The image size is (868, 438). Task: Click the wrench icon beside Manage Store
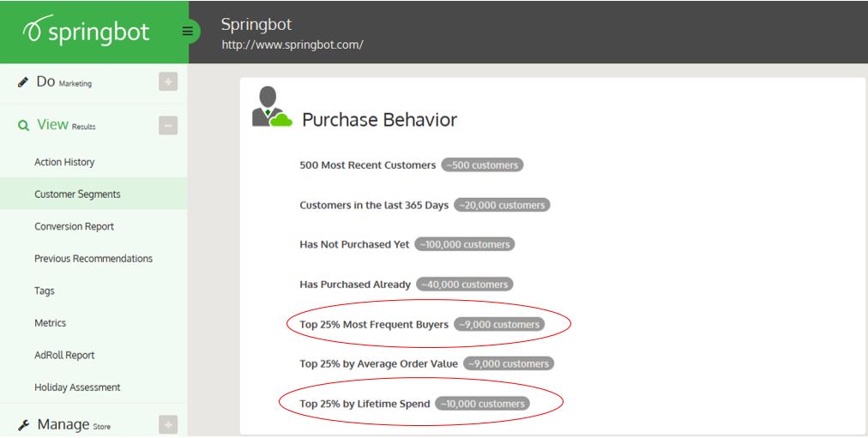23,425
